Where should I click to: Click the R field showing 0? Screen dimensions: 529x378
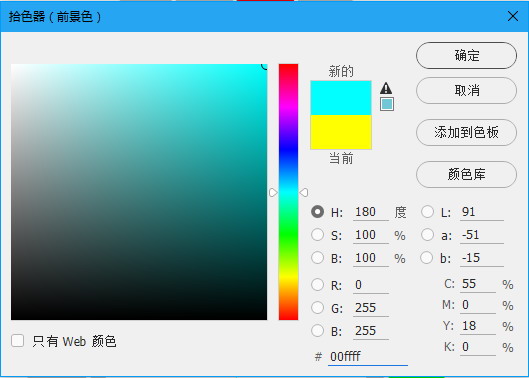tap(371, 285)
